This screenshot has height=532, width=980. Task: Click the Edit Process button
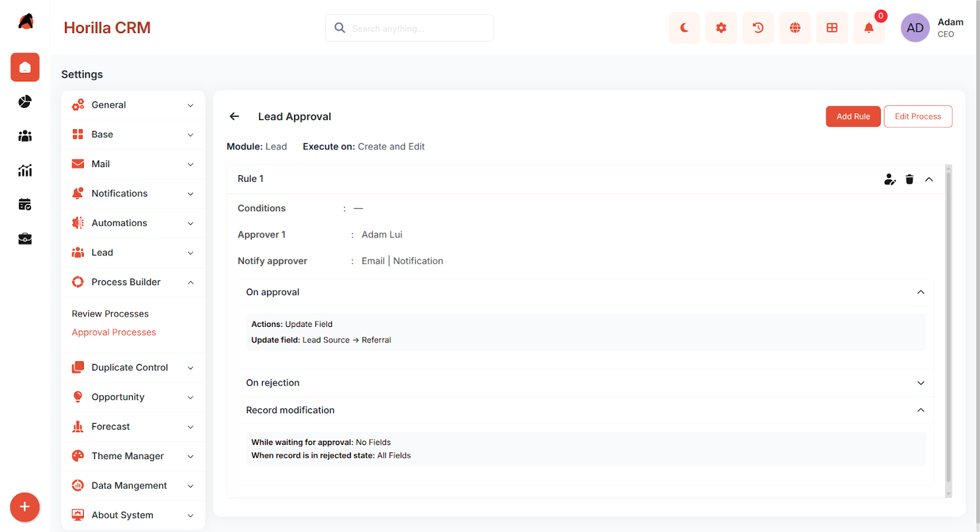918,116
